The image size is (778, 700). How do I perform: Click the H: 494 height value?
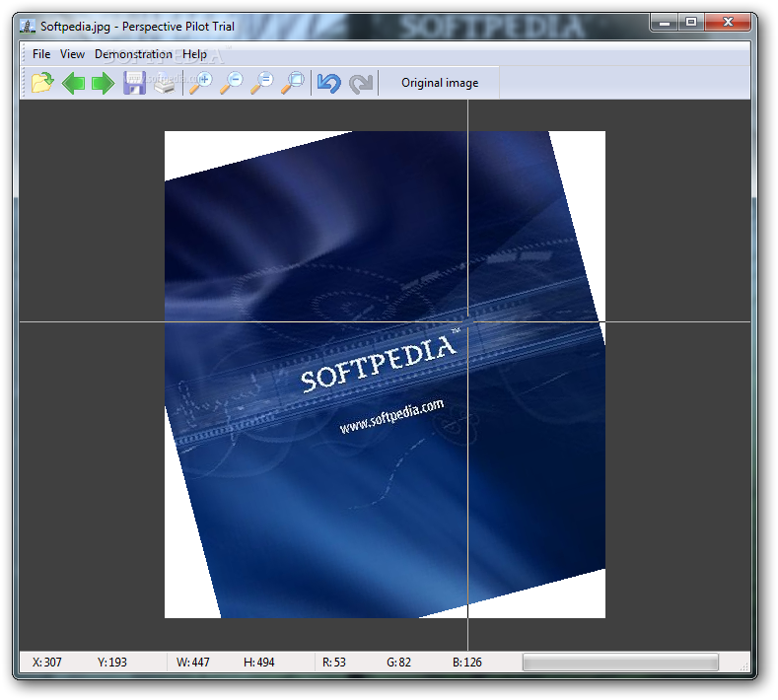(x=259, y=663)
